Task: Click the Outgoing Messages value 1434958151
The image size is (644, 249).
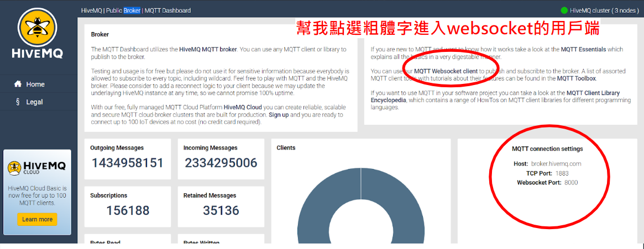Action: point(127,163)
